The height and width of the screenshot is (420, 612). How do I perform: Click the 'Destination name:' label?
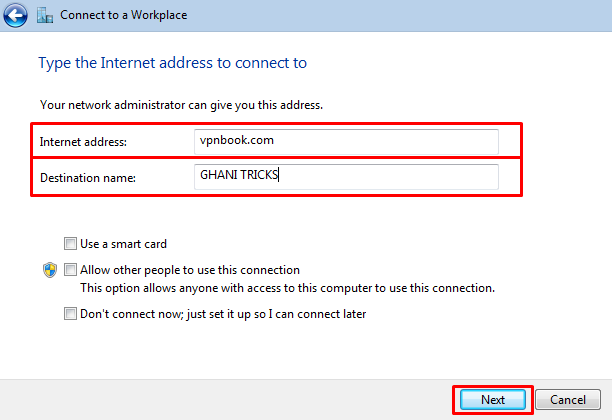coord(88,178)
